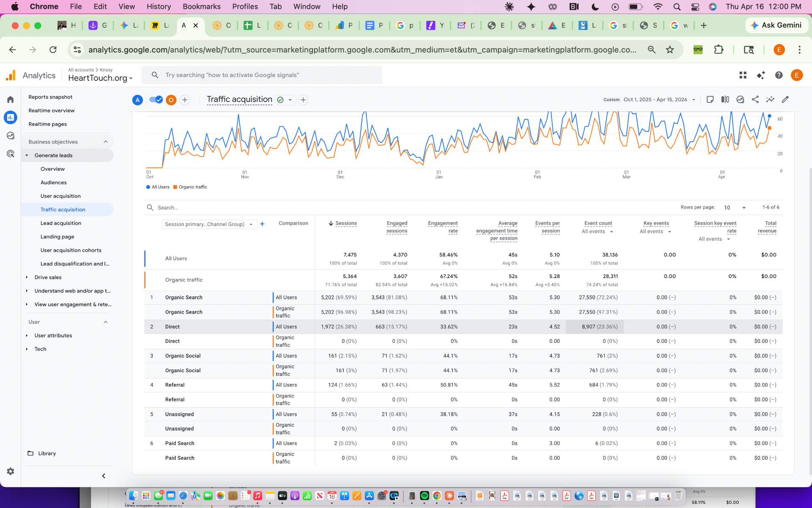Click the Customize report pencil icon
This screenshot has height=508, width=812.
[785, 99]
